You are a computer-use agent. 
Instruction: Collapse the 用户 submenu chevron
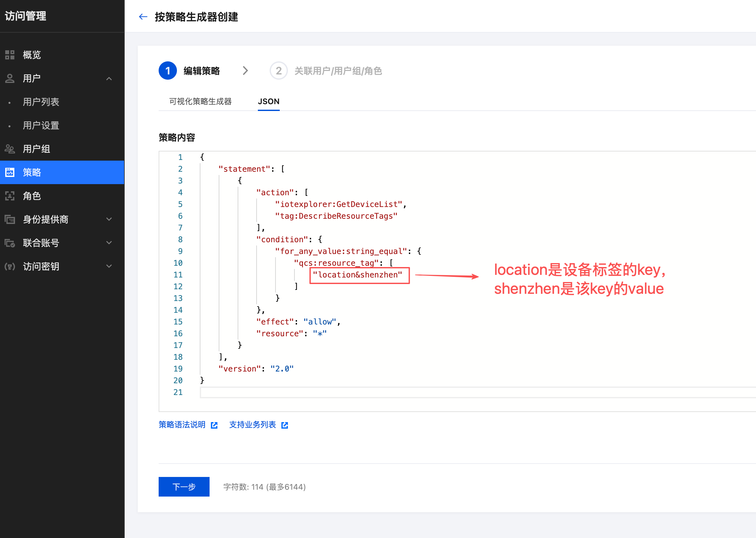click(x=109, y=79)
